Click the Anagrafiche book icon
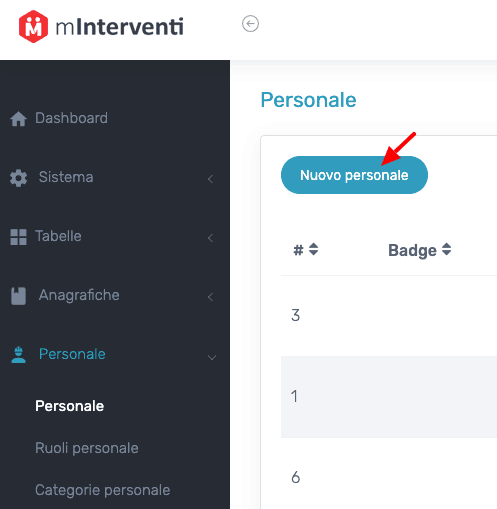The image size is (497, 509). coord(18,296)
